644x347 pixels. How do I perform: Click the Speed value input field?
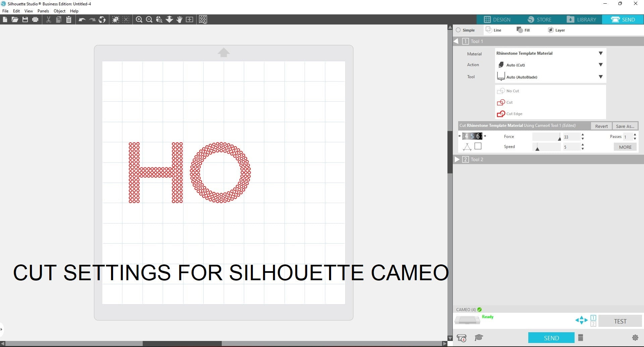(x=571, y=147)
